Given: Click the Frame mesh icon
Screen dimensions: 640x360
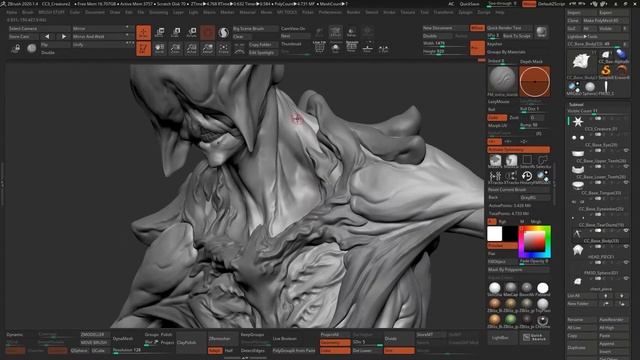Looking at the screenshot, I should (223, 49).
